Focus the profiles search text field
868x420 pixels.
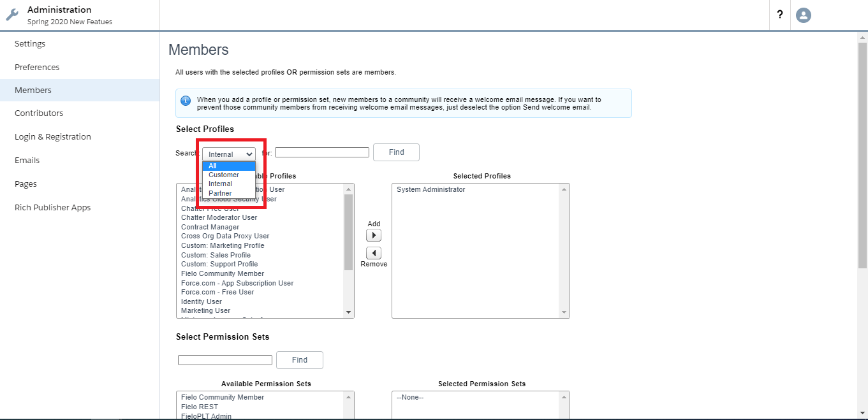(x=322, y=152)
